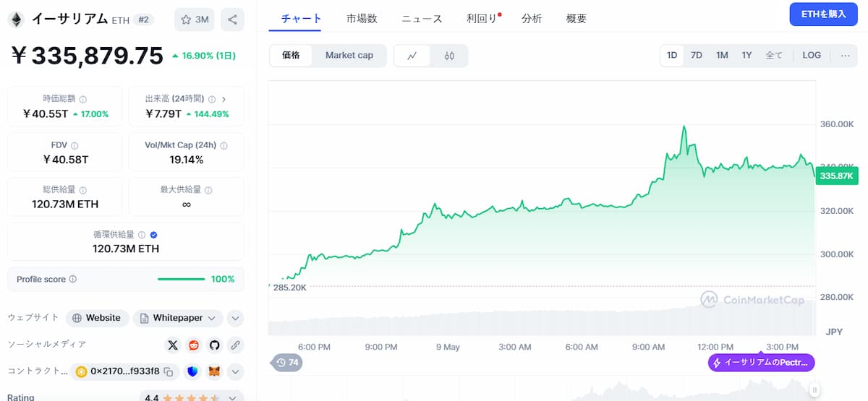Click the JPY currency label on chart
The width and height of the screenshot is (868, 401).
point(834,332)
